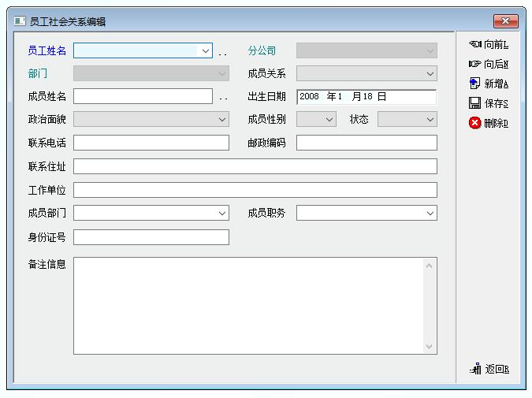Click the 向后 (next record) icon
This screenshot has height=398, width=532.
[x=474, y=65]
